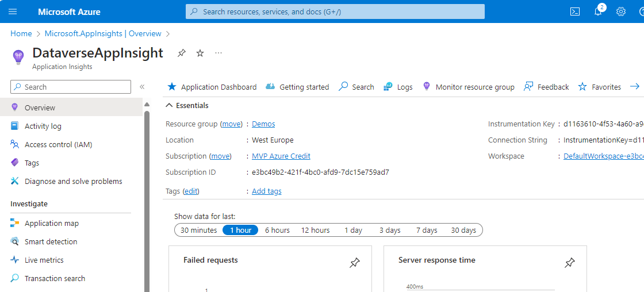Viewport: 644px width, 292px height.
Task: Open Activity log in sidebar
Action: [x=43, y=126]
